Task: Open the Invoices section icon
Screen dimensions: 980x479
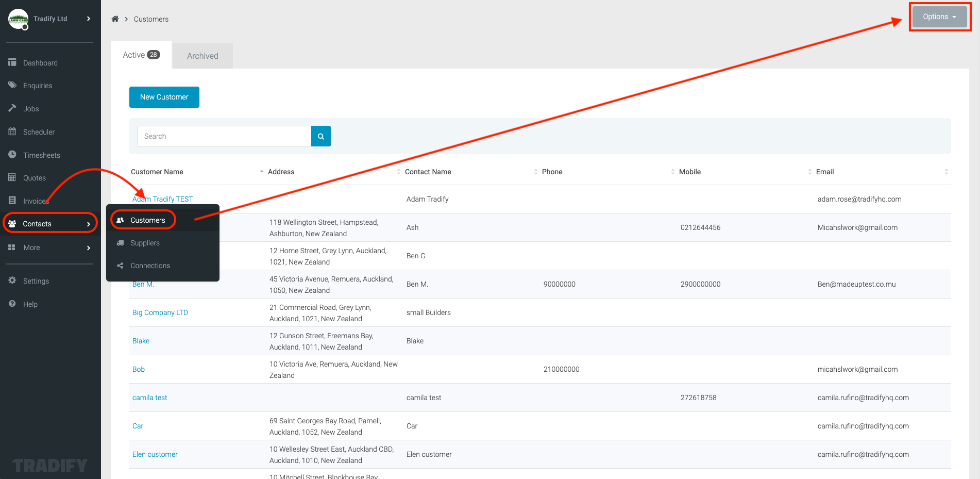Action: [12, 201]
